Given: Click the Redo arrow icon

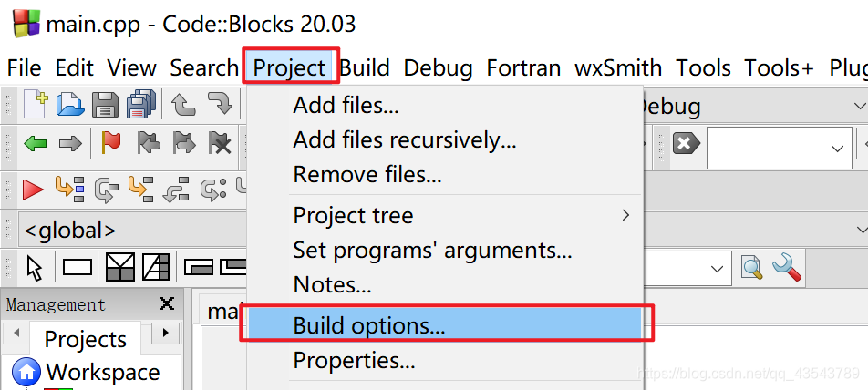Looking at the screenshot, I should 220,104.
